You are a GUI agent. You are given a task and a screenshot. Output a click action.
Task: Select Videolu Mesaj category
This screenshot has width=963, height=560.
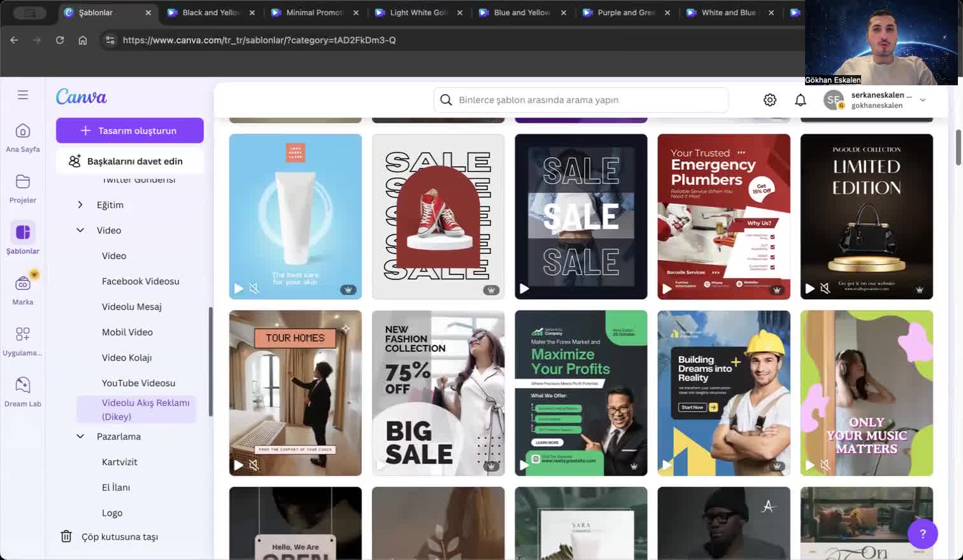(x=132, y=307)
